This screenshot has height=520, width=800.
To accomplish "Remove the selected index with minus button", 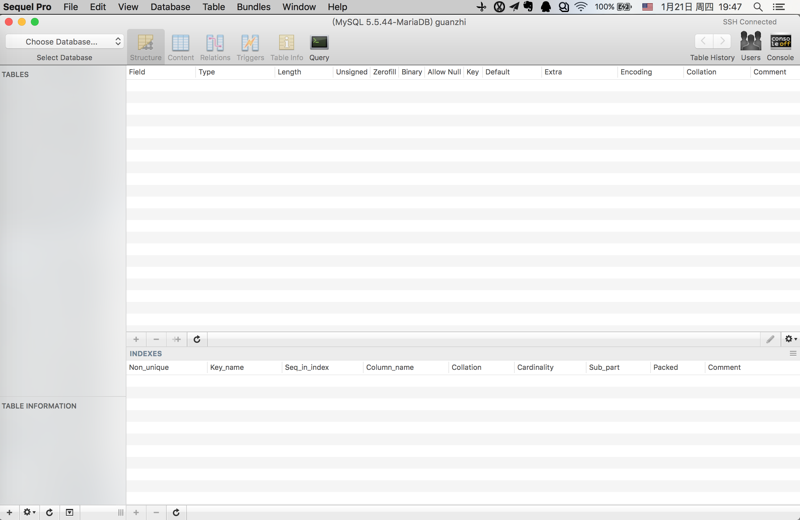I will click(156, 512).
